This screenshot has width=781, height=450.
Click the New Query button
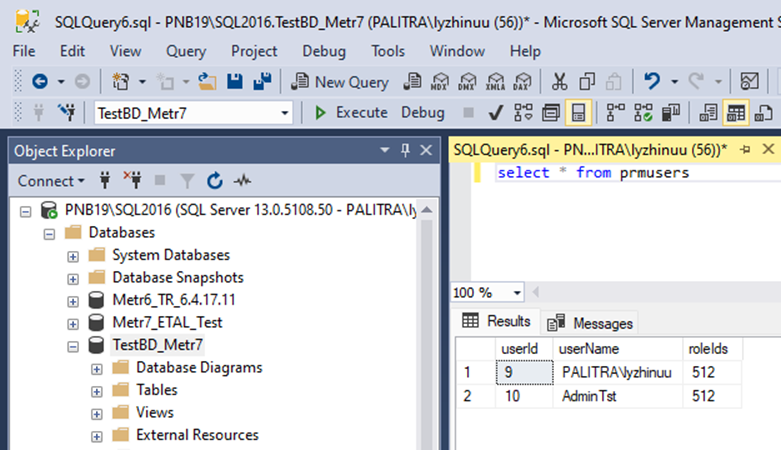pyautogui.click(x=340, y=82)
